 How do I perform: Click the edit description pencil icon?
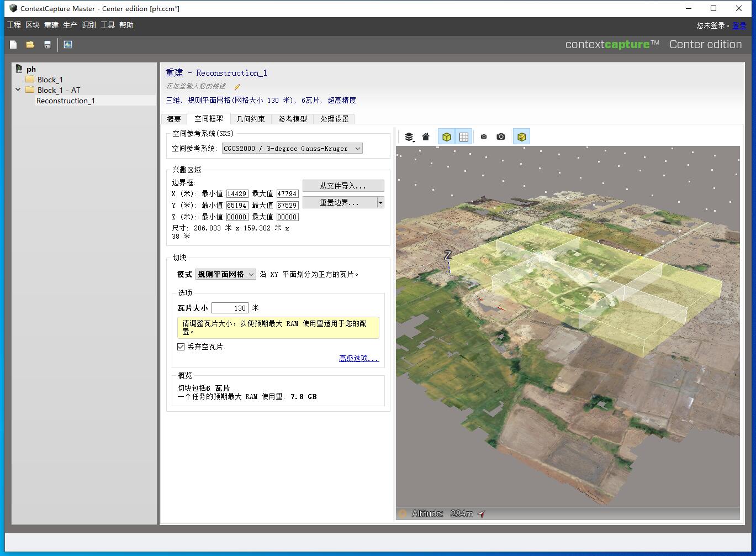pos(237,87)
